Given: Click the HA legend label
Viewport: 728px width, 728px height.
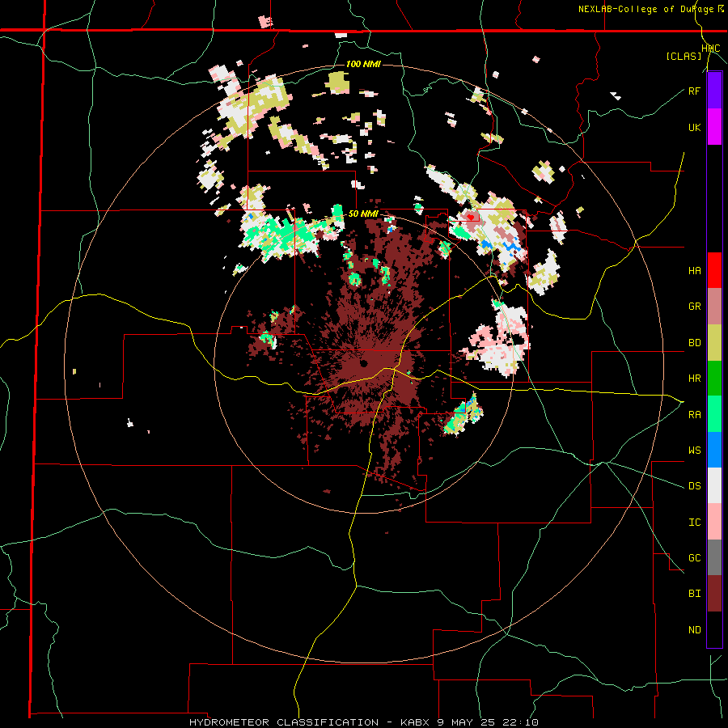Looking at the screenshot, I should [694, 271].
